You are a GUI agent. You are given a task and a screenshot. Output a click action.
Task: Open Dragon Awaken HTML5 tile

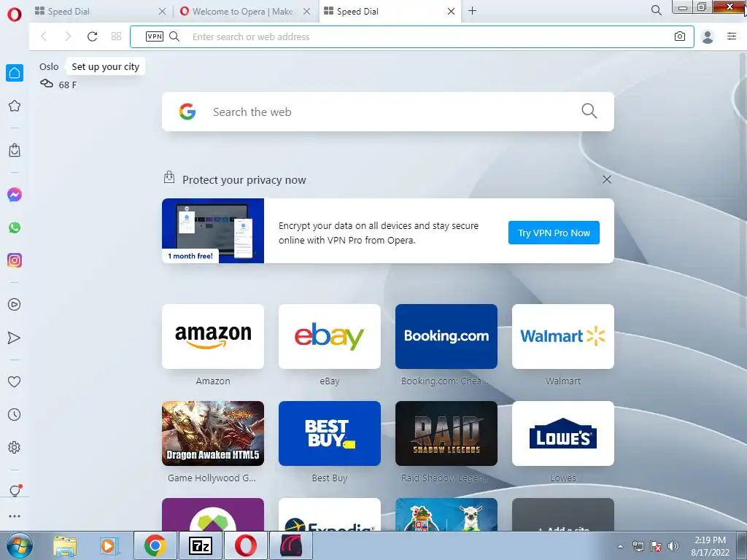pos(213,433)
